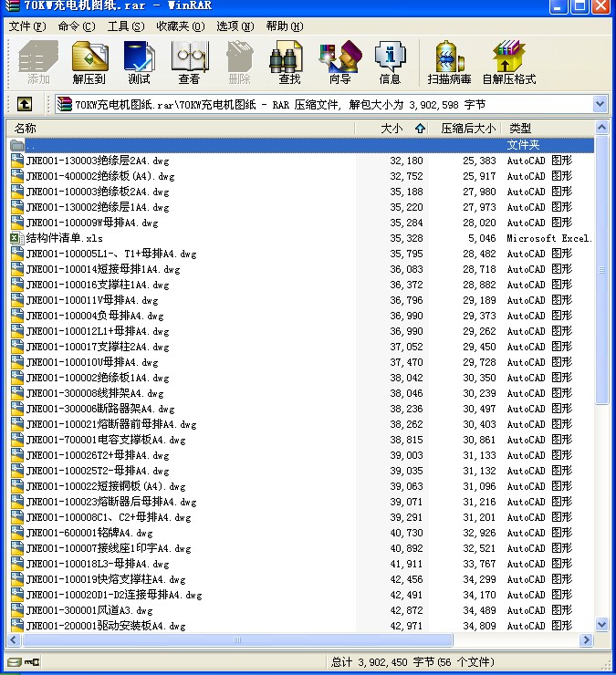
Task: Click the horizontal scrollbar right arrow
Action: [586, 639]
